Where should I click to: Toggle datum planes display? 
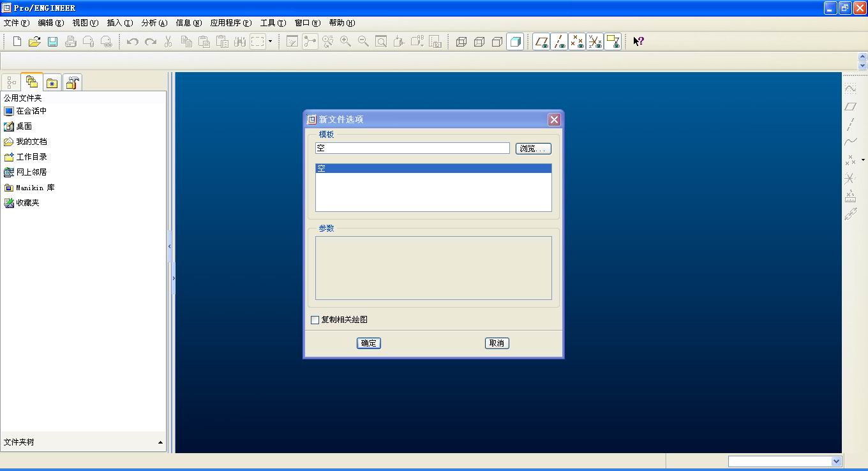(541, 41)
